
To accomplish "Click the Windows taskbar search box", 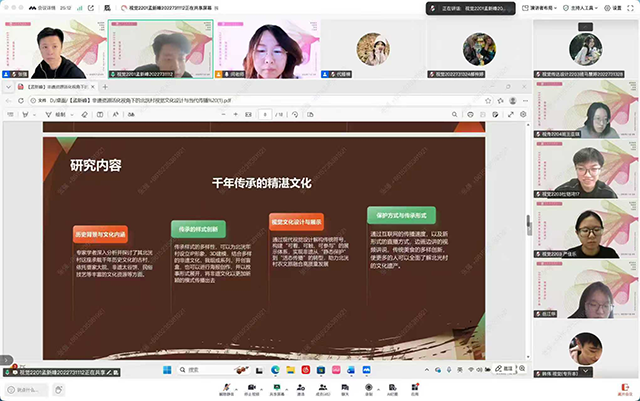I will (190, 369).
